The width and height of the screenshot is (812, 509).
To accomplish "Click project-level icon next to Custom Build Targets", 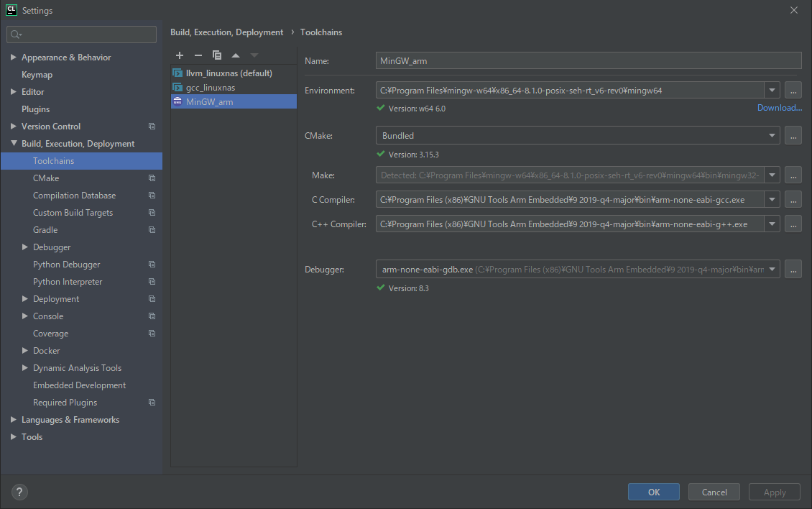I will [152, 213].
